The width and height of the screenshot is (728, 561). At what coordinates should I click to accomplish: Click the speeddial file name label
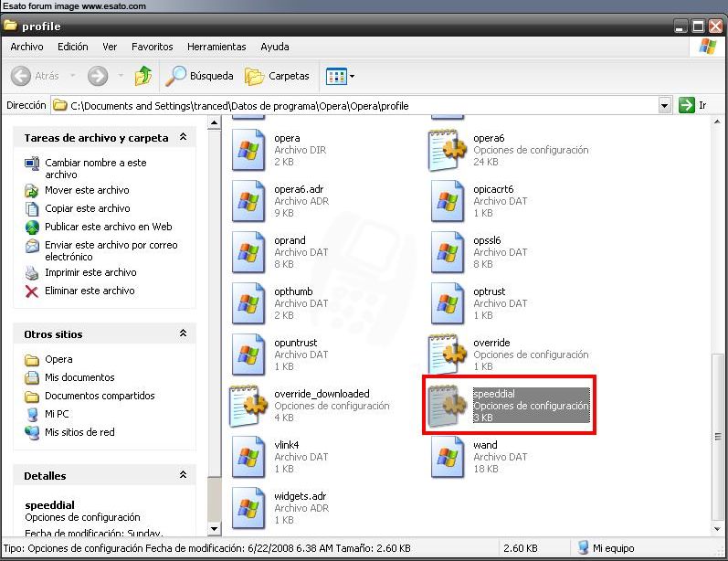494,394
